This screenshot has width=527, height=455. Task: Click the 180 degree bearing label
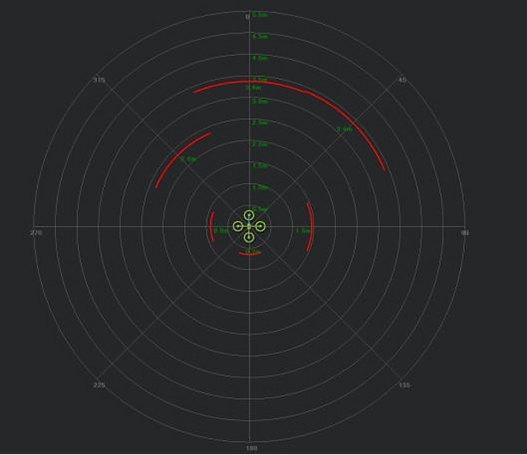click(x=252, y=448)
